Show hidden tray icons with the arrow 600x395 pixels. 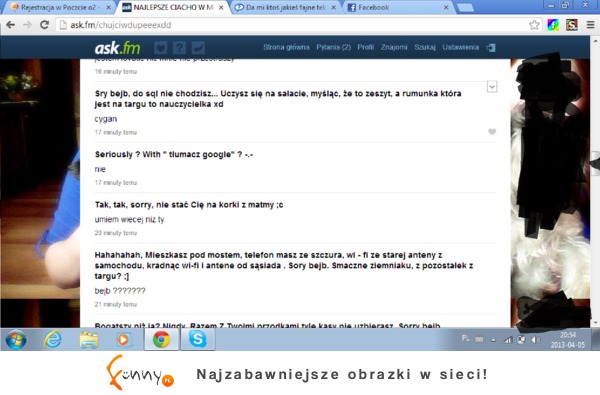pos(493,340)
